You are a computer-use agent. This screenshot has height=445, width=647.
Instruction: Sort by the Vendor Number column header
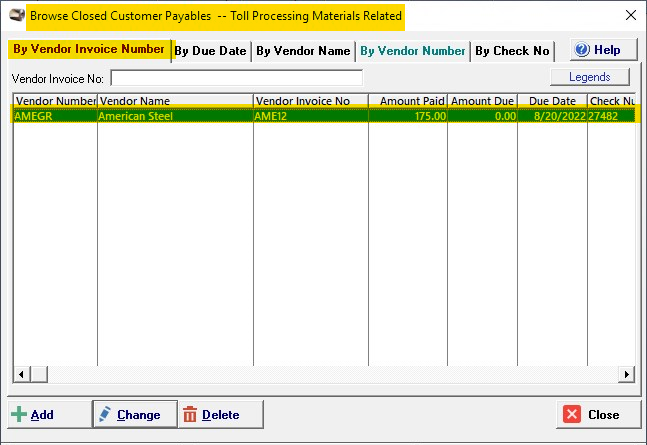pyautogui.click(x=55, y=101)
